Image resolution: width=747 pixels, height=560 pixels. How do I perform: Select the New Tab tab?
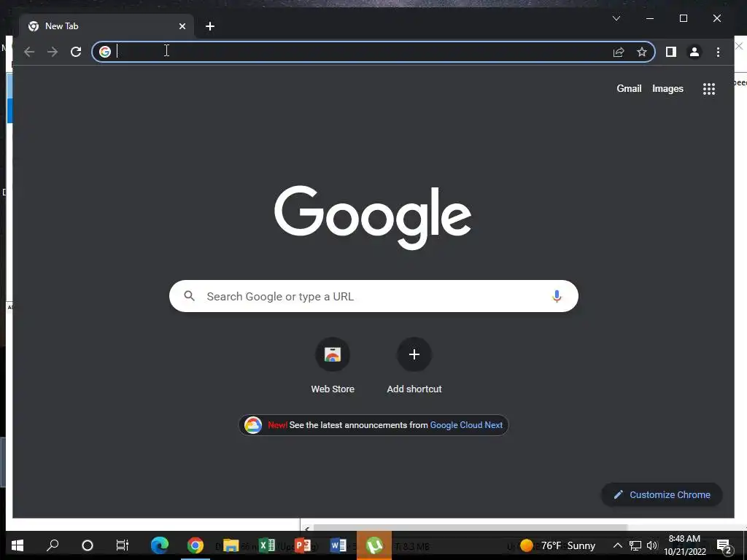coord(107,26)
